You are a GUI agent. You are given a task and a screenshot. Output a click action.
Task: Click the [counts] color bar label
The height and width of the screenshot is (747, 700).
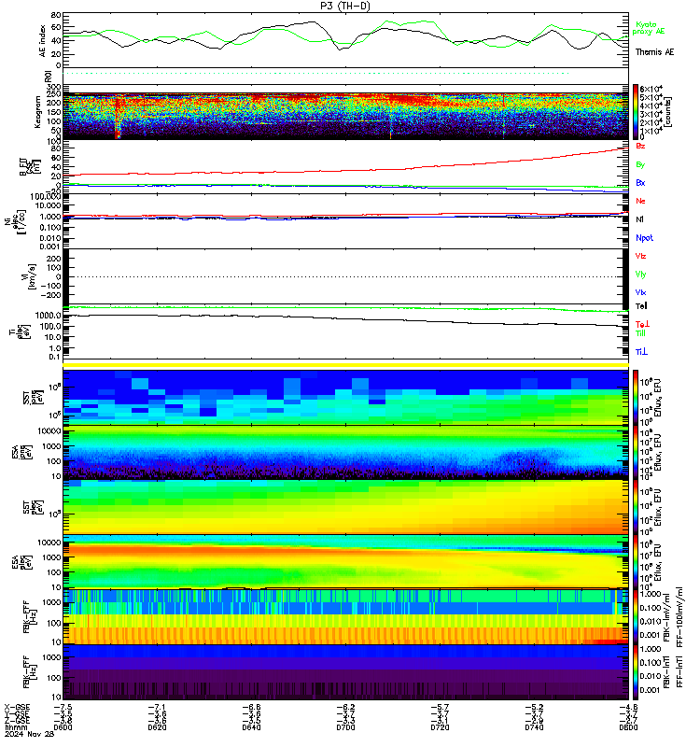coord(668,112)
